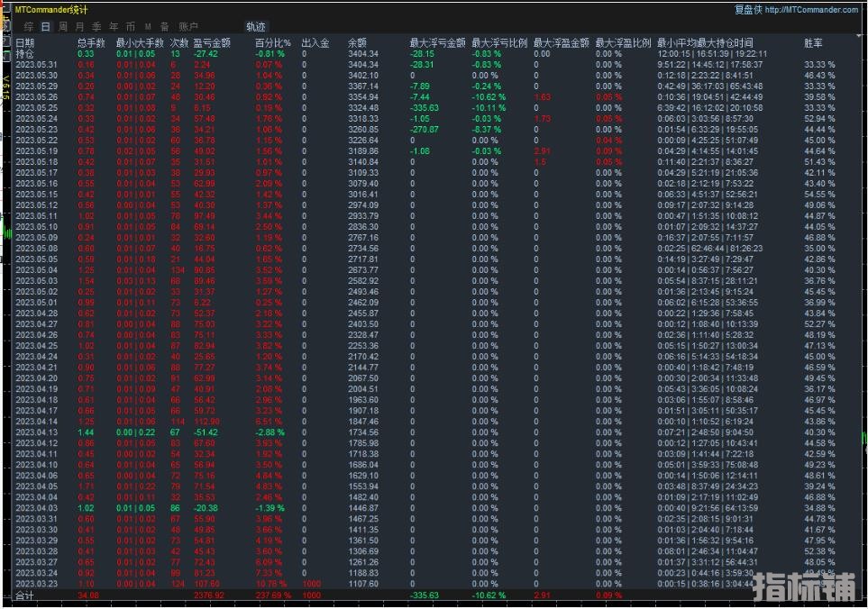
Task: Click win rate 52.94 %
Action: (x=820, y=119)
